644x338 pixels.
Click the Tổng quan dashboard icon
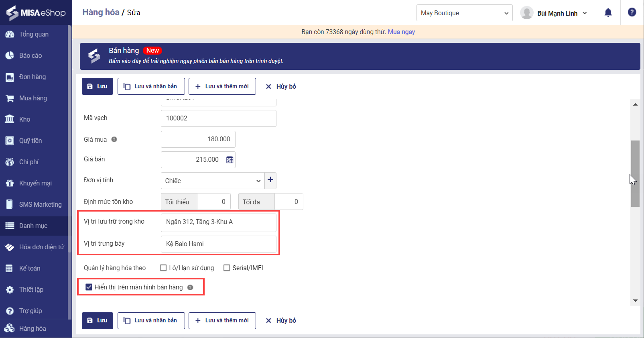point(10,35)
